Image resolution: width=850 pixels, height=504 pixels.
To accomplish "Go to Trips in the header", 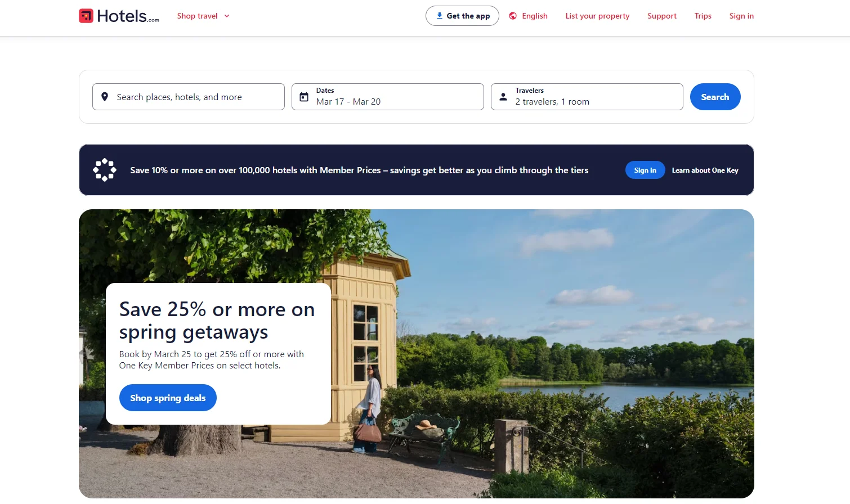I will tap(703, 16).
